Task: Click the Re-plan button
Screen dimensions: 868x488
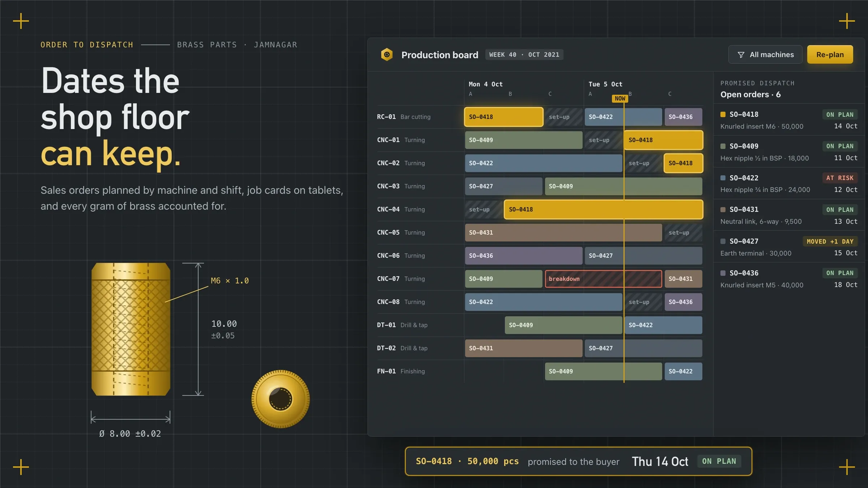Action: coord(830,55)
